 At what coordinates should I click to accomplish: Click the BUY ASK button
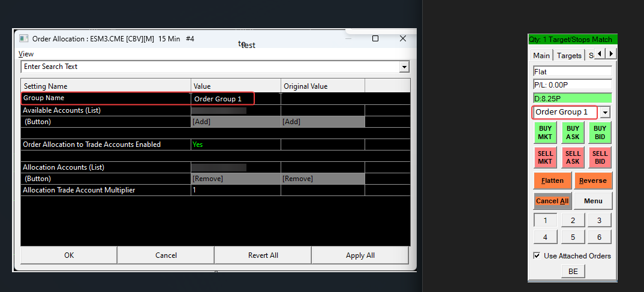coord(573,133)
